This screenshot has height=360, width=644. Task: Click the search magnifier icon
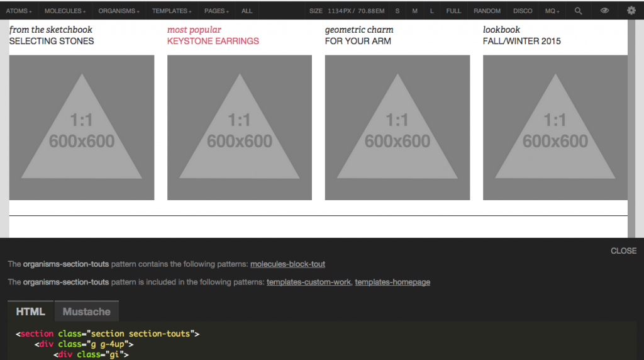tap(578, 11)
